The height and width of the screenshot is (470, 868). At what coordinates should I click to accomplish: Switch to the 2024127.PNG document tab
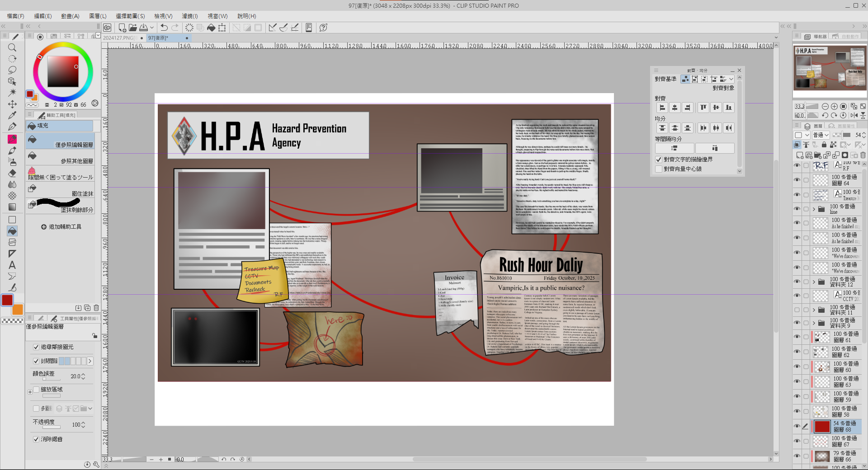point(119,38)
